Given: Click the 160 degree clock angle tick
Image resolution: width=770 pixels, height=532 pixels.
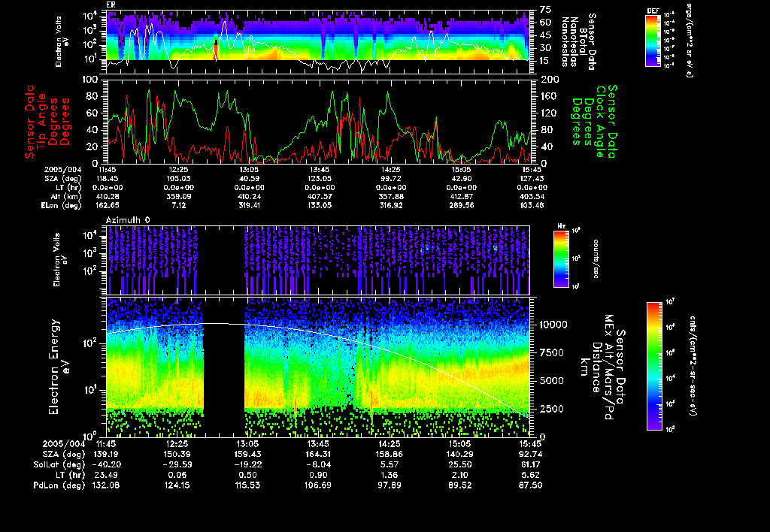Looking at the screenshot, I should click(x=549, y=96).
